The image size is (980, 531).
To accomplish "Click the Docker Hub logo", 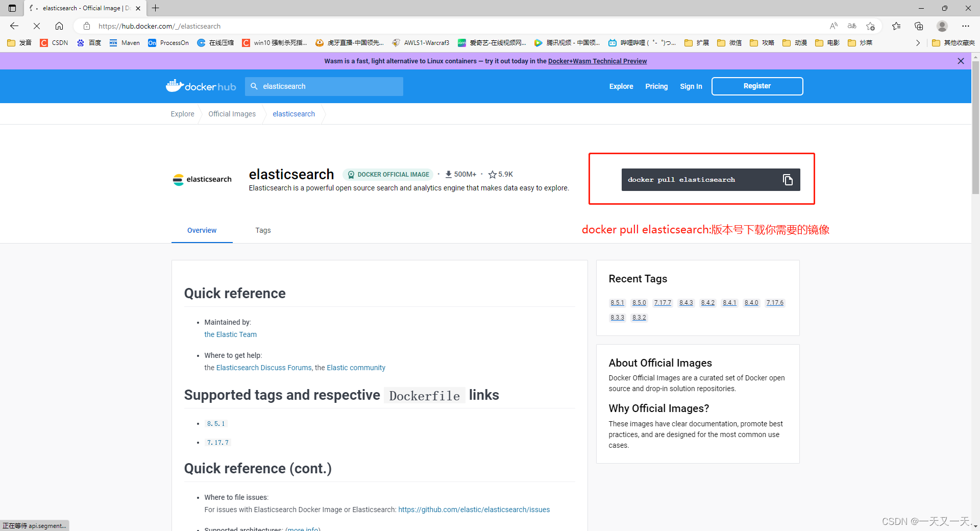I will (x=201, y=86).
